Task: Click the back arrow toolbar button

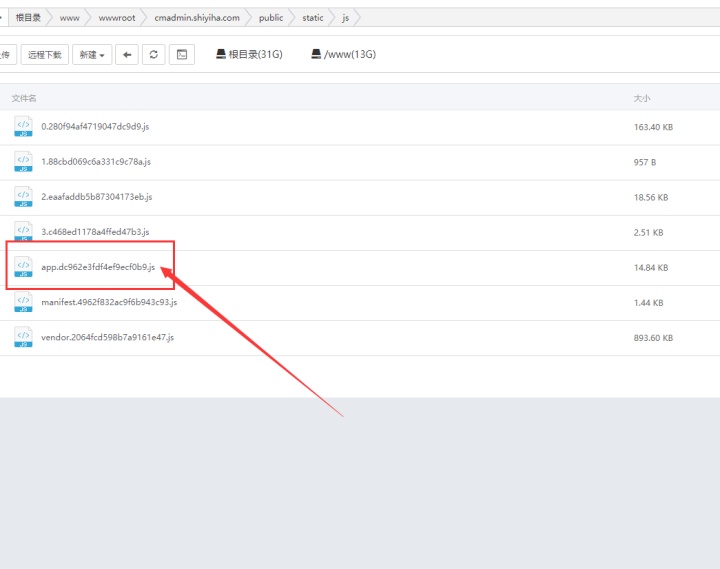Action: [127, 55]
